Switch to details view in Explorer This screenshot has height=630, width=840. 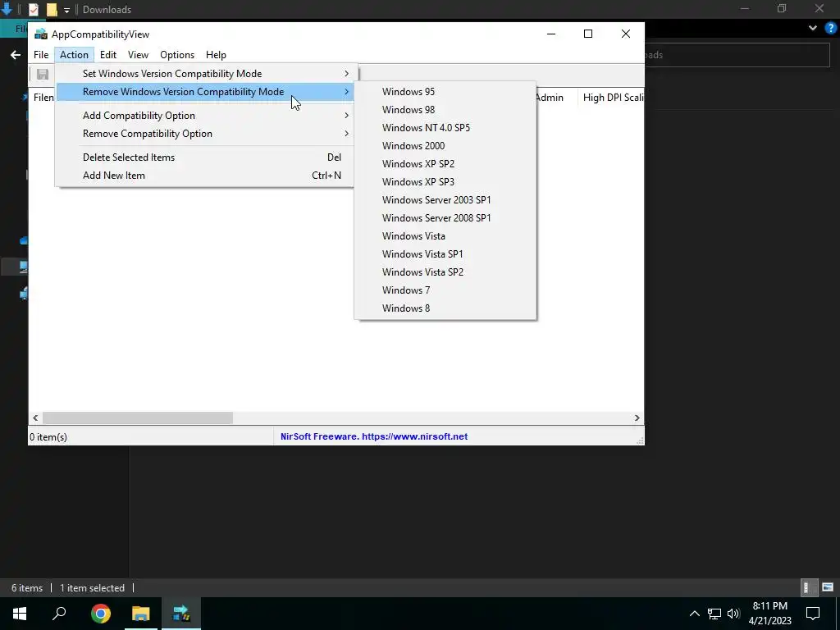[807, 587]
